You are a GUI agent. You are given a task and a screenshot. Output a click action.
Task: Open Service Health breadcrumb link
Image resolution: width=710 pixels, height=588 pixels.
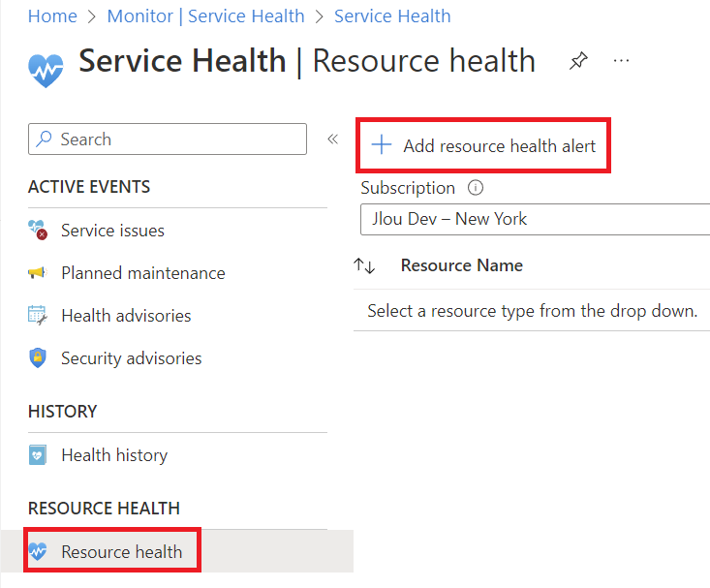[392, 16]
